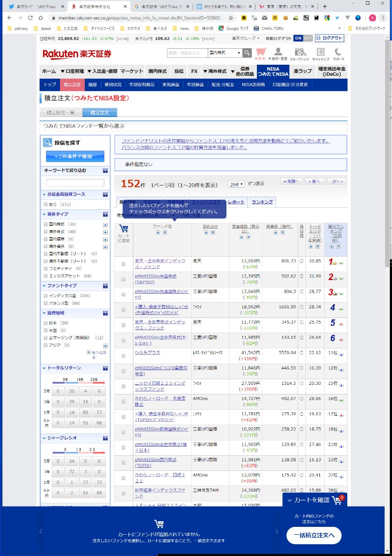Sort 委託会社 column descending arrow

tap(213, 232)
